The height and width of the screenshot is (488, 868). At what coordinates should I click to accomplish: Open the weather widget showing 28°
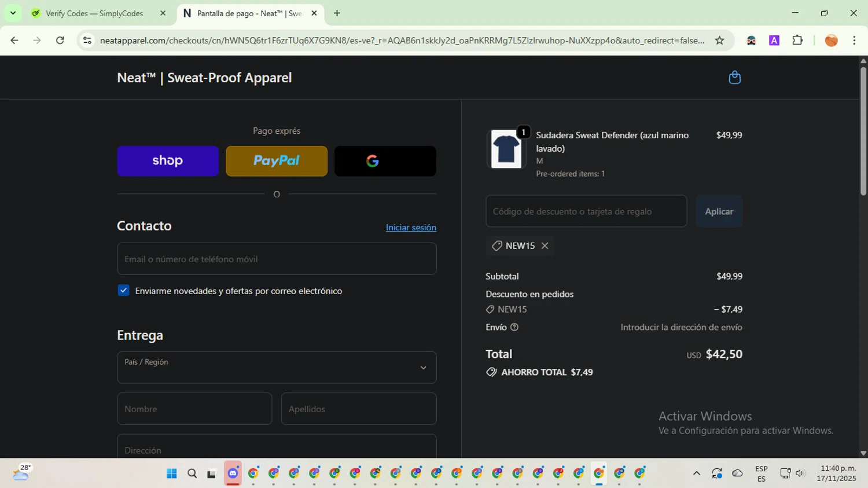point(22,473)
